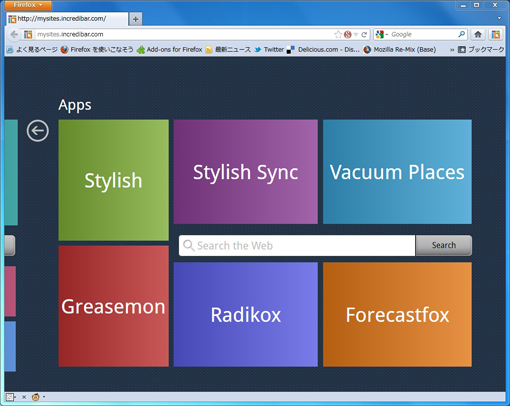Open the address bar history dropdown arrow
Viewport: 510px width, 406px height.
356,35
